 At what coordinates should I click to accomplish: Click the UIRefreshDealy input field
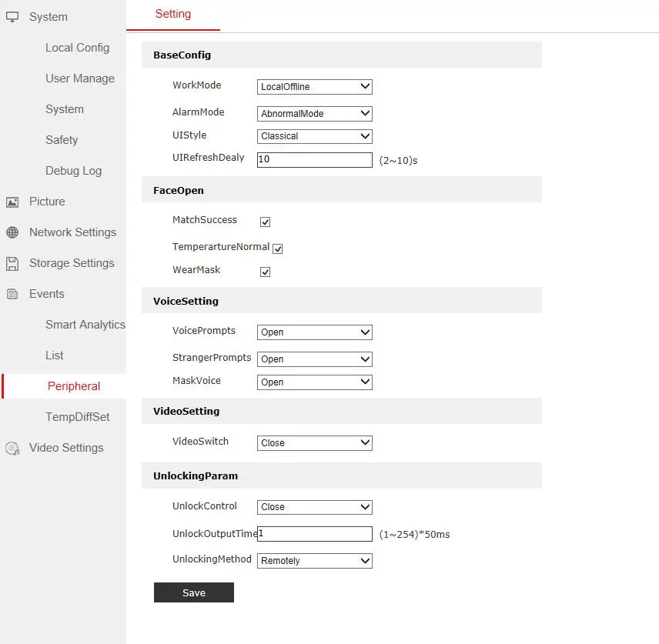[314, 160]
